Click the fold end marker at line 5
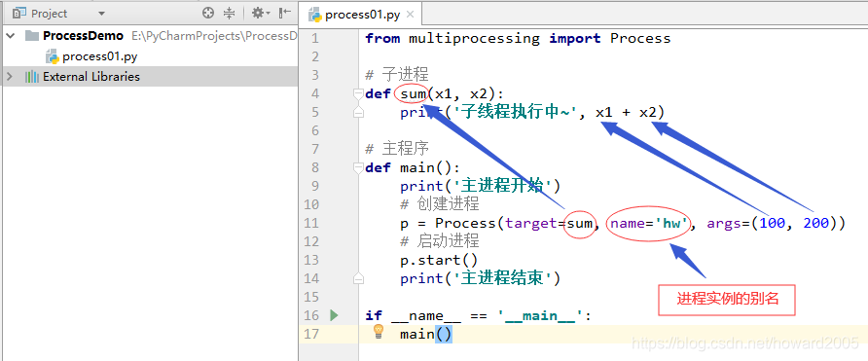Screen dimensions: 868x361 click(x=358, y=113)
